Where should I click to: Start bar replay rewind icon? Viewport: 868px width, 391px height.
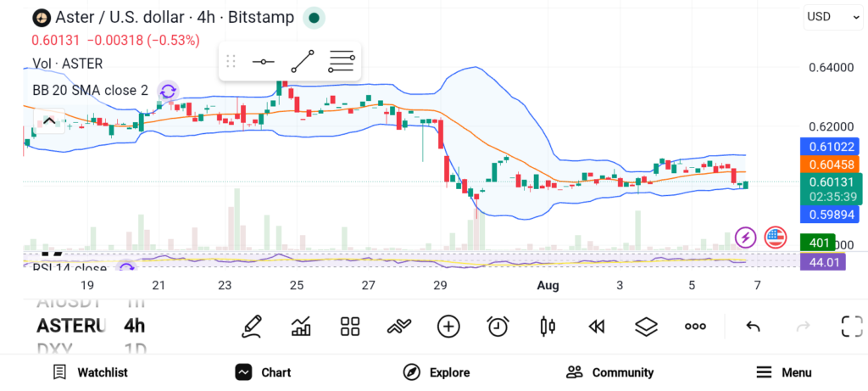pyautogui.click(x=596, y=327)
